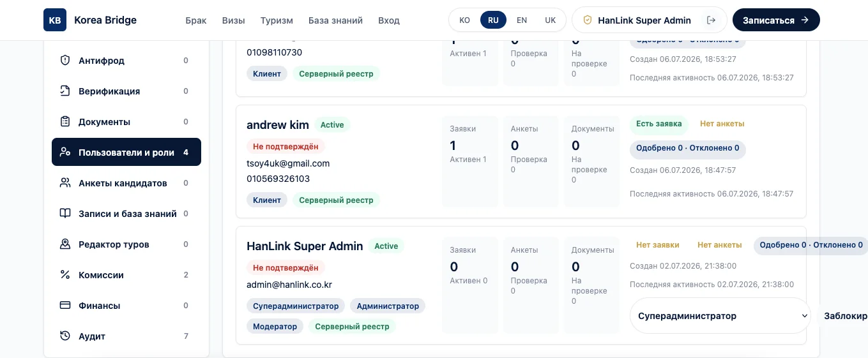This screenshot has width=868, height=358.
Task: Open the Документы sidebar section
Action: click(x=126, y=122)
